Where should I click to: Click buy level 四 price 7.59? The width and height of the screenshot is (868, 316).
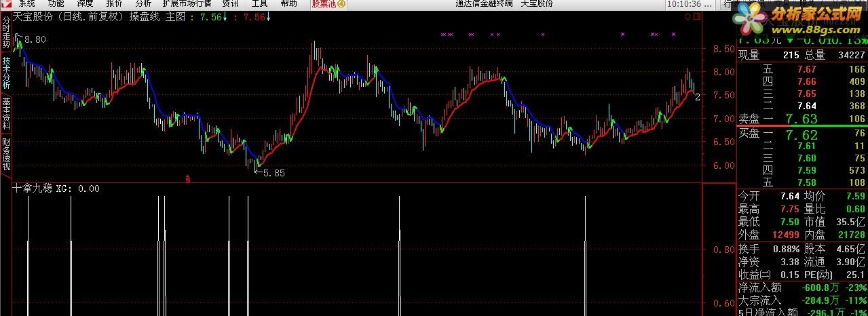tap(807, 171)
